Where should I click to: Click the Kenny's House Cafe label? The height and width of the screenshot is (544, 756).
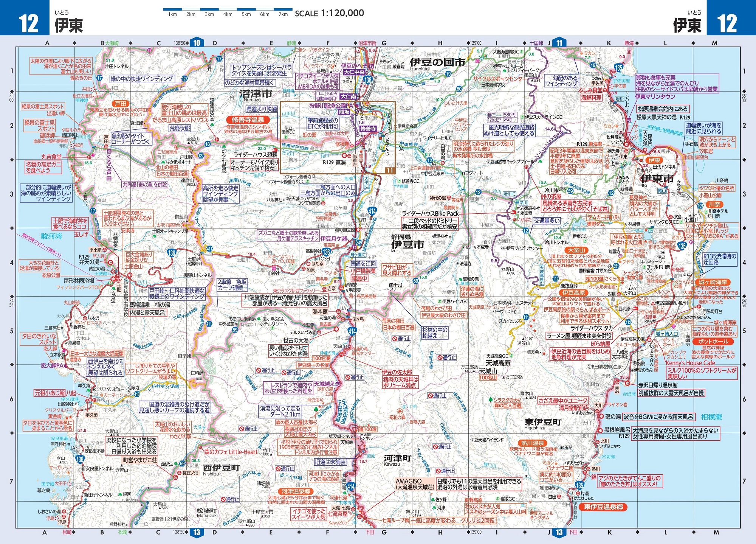(691, 363)
